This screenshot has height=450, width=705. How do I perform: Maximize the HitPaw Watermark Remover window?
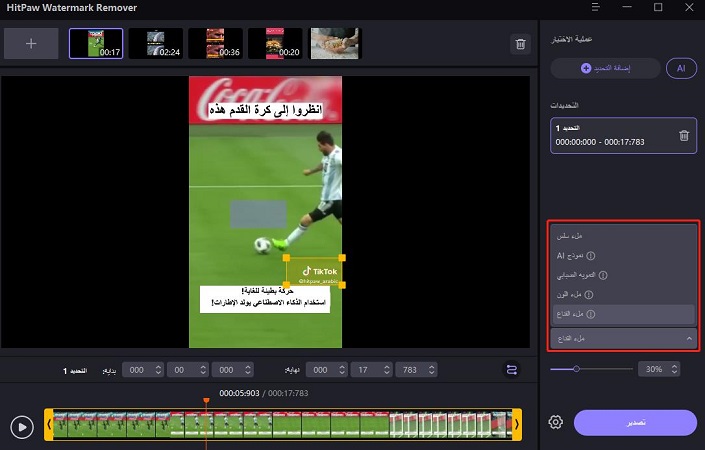(658, 7)
